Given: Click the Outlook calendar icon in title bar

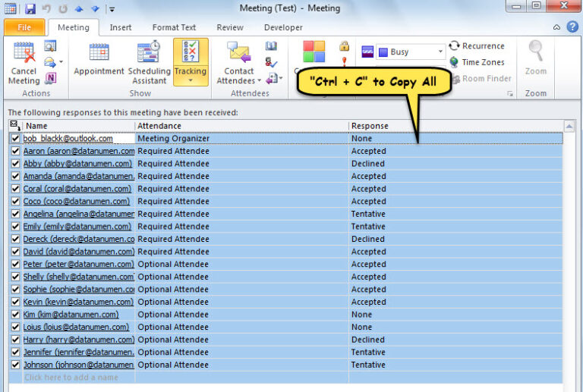Looking at the screenshot, I should coord(10,8).
